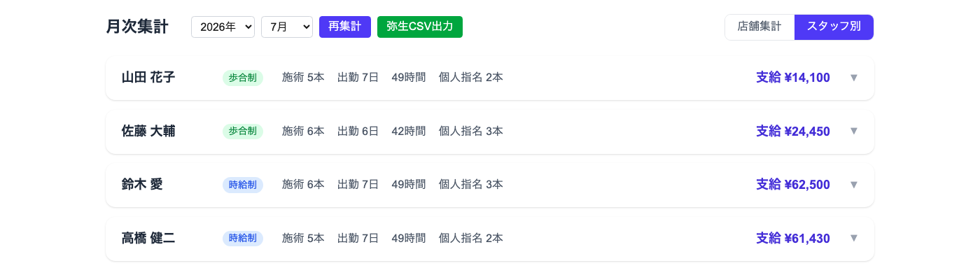
Task: Click 支給 ¥62,500 amount
Action: tap(793, 185)
